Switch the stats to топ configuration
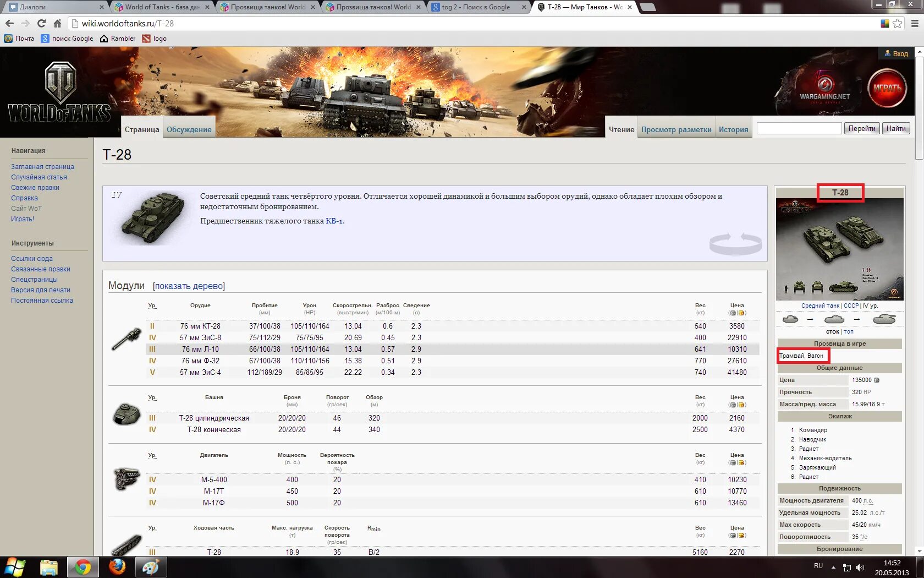Screen dimensions: 924x578 pos(849,331)
